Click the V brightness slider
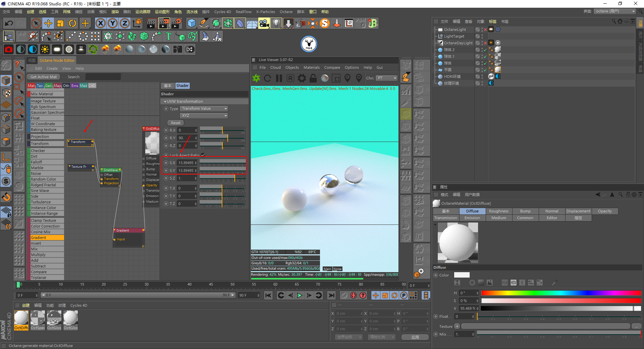This screenshot has width=644, height=349. (x=561, y=308)
